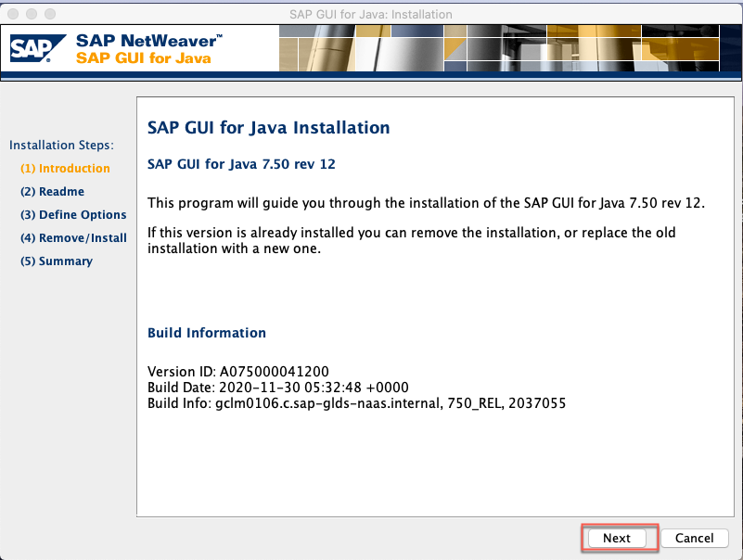This screenshot has height=560, width=743.
Task: Cancel the SAP GUI installation
Action: point(694,538)
